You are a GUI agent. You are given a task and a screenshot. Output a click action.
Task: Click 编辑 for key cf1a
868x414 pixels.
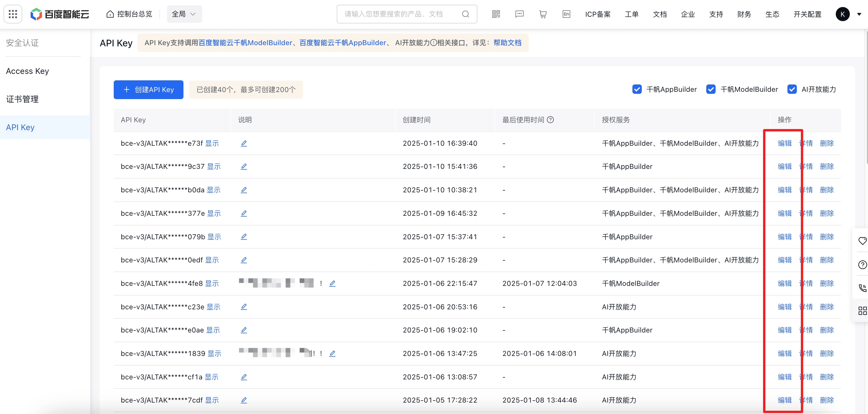tap(784, 377)
